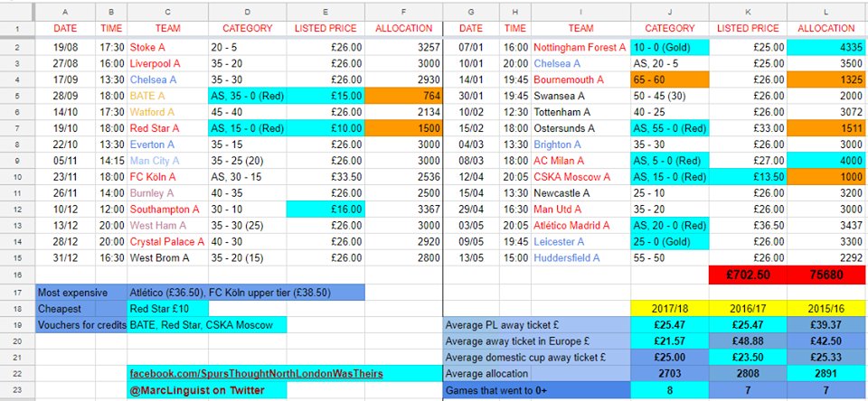
Task: Open facebook.com/SpursThoughtNorthLondonWasTheirs link
Action: click(x=256, y=374)
